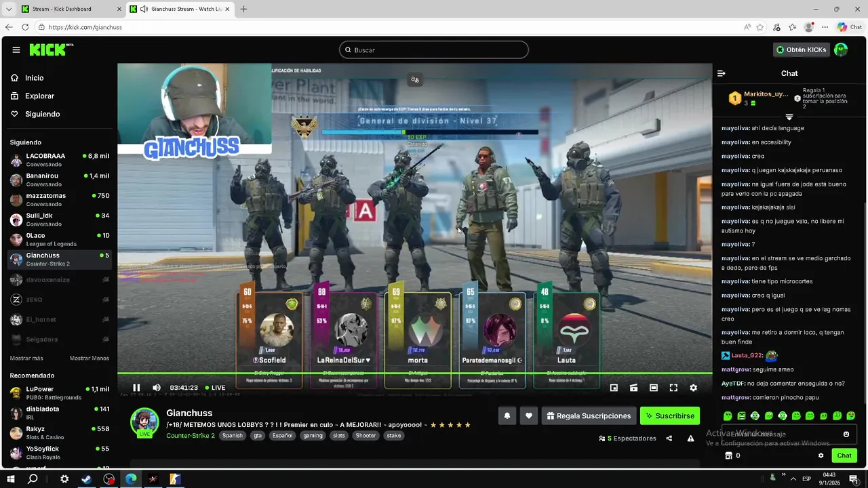
Task: Click the Shooter tag
Action: [x=366, y=436]
